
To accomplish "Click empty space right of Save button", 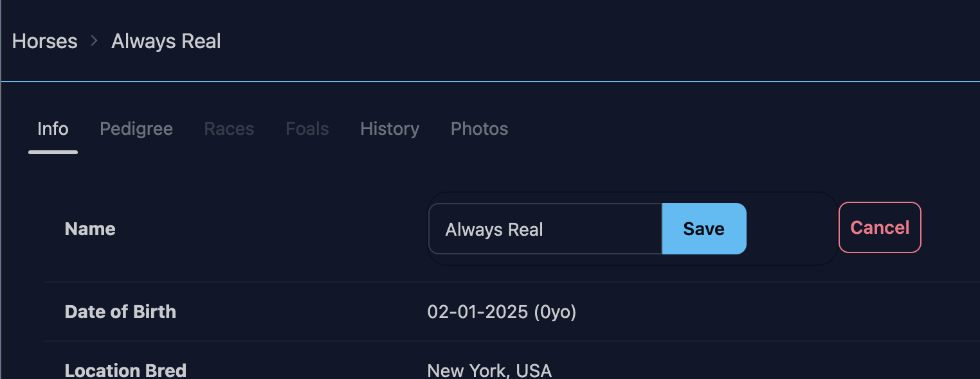I will (x=791, y=229).
